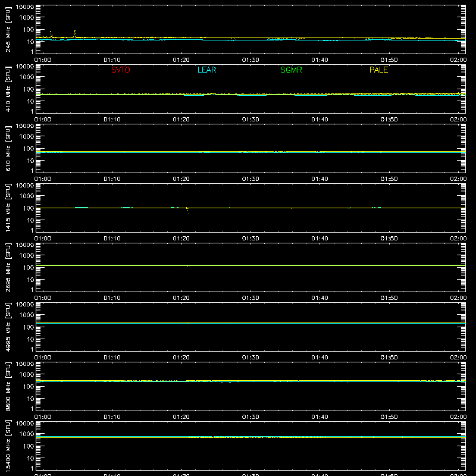
Task: Click the 01:40 label under the 410 MHz panel
Action: tap(320, 120)
